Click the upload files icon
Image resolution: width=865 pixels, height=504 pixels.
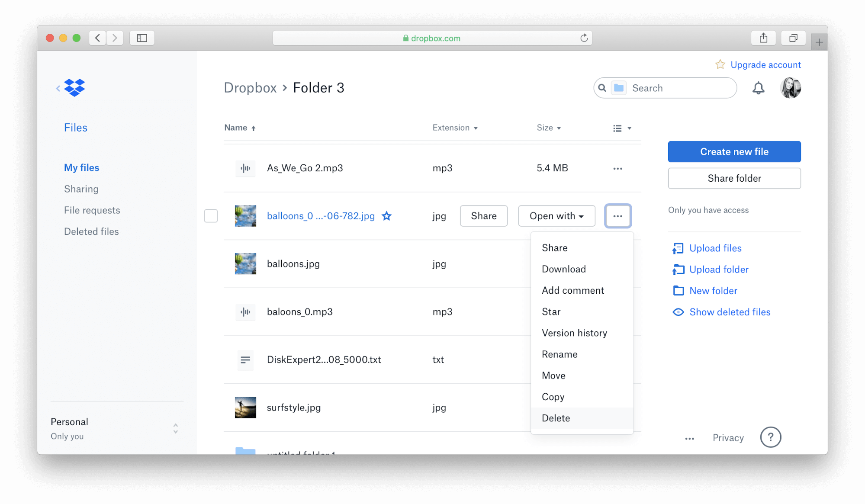[678, 248]
